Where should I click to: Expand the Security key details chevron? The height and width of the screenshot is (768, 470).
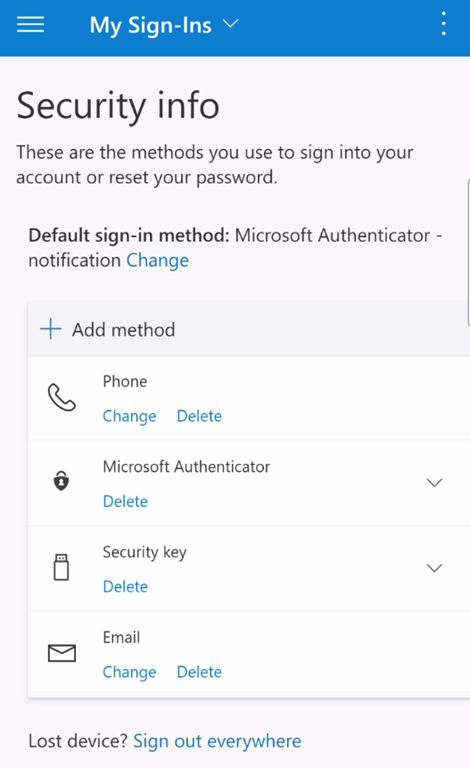[x=434, y=568]
